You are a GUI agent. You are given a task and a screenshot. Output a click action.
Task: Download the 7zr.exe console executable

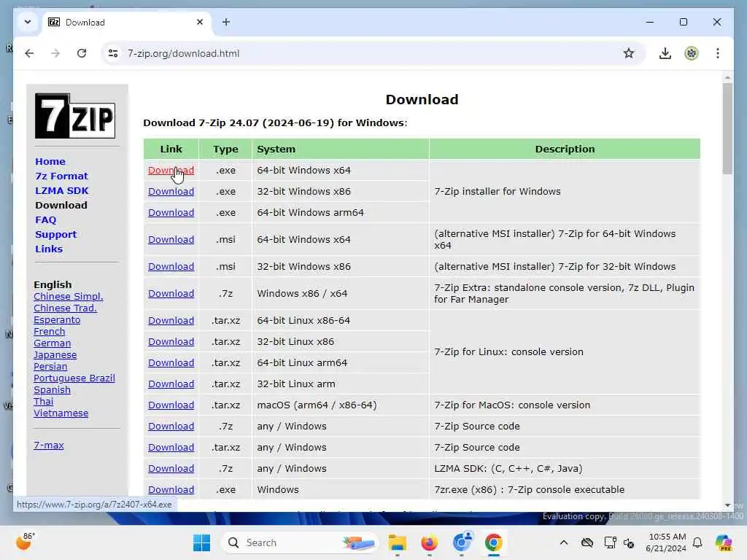coord(171,489)
